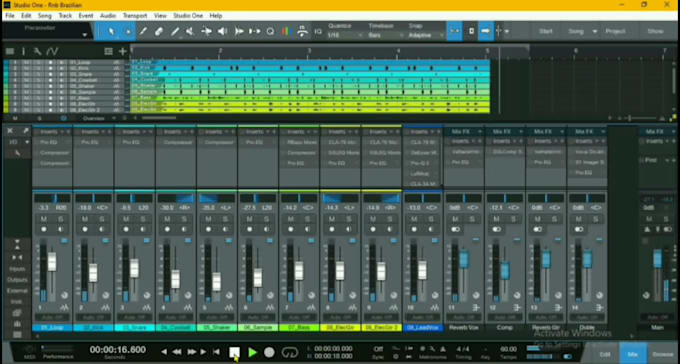
Task: Toggle the Loop button
Action: point(290,352)
